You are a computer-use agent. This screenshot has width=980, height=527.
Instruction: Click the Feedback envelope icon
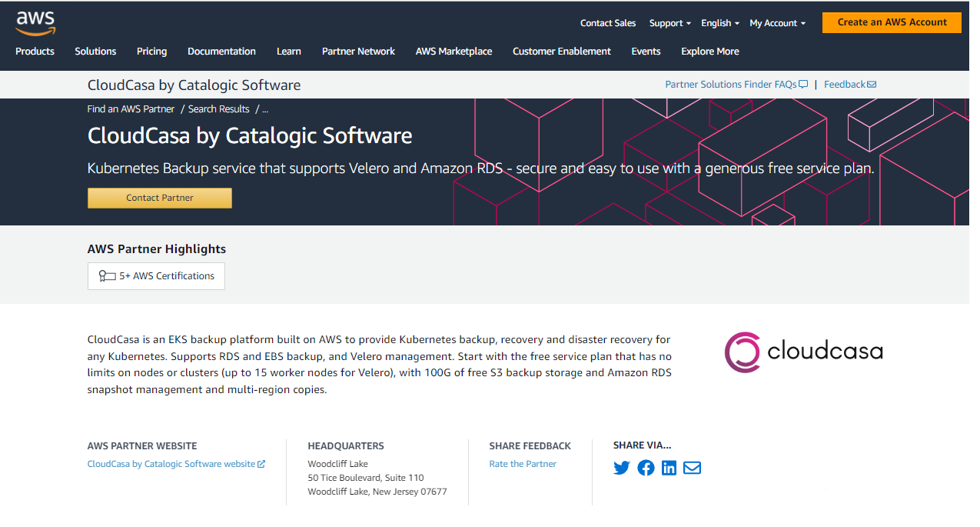(x=873, y=84)
